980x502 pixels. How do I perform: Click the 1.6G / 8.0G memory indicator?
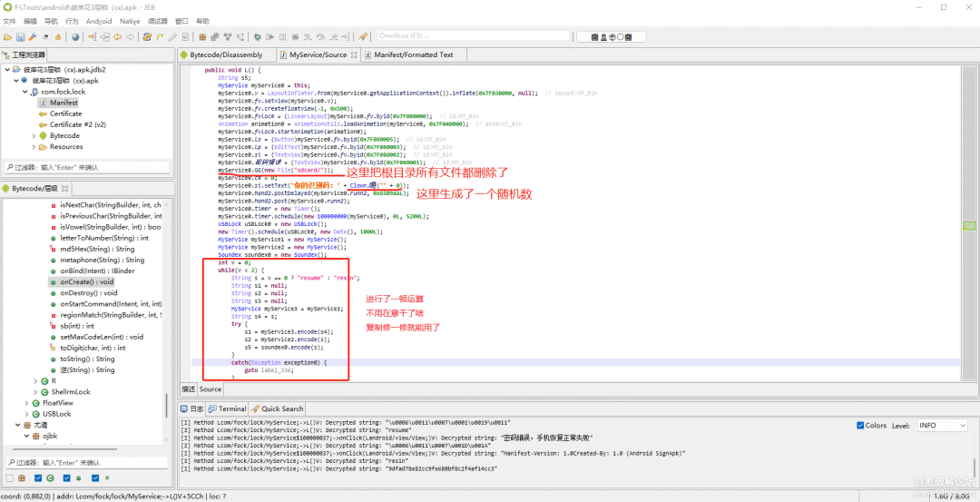click(x=951, y=496)
